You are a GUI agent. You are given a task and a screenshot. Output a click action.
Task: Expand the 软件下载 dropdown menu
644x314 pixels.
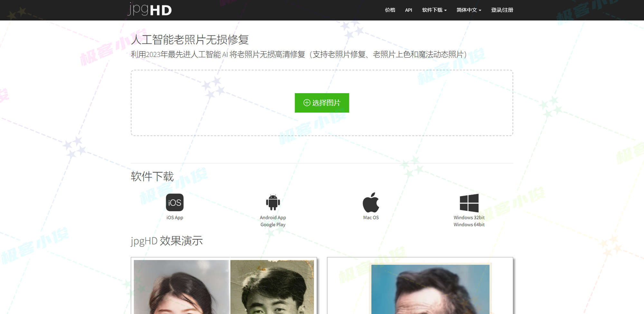(434, 10)
